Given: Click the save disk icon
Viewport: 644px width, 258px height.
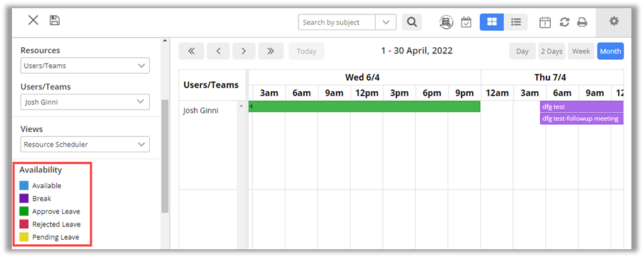Looking at the screenshot, I should (x=55, y=21).
